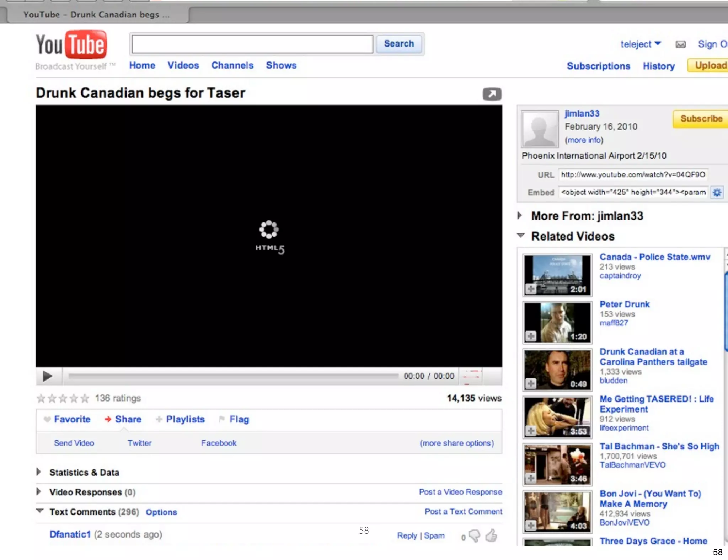Go to the Channels tab

(x=232, y=65)
